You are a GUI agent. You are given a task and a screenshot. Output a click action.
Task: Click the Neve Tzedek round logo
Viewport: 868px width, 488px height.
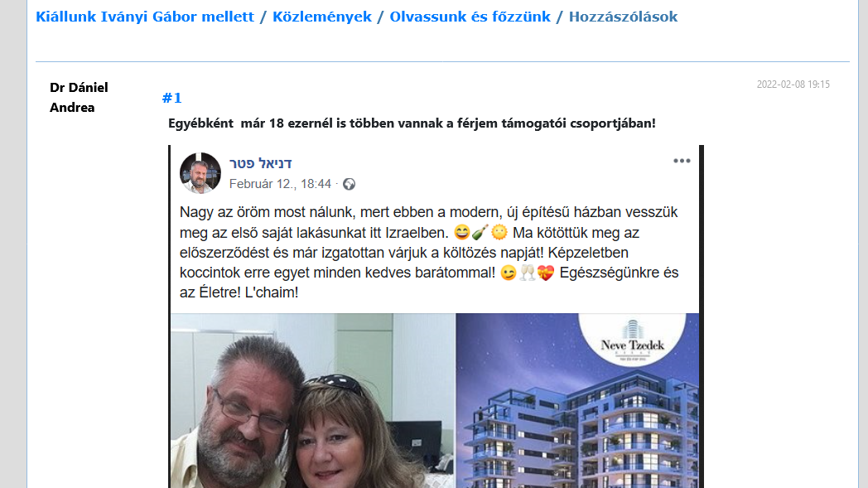click(632, 339)
